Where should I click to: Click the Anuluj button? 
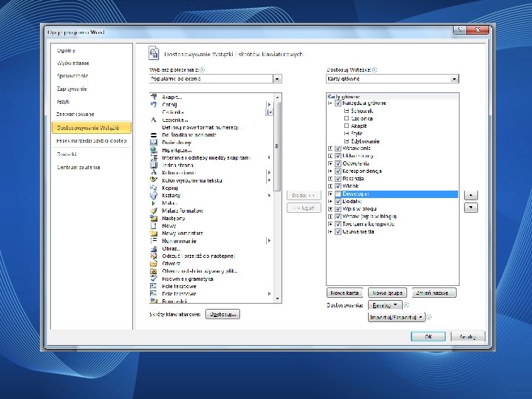point(468,337)
